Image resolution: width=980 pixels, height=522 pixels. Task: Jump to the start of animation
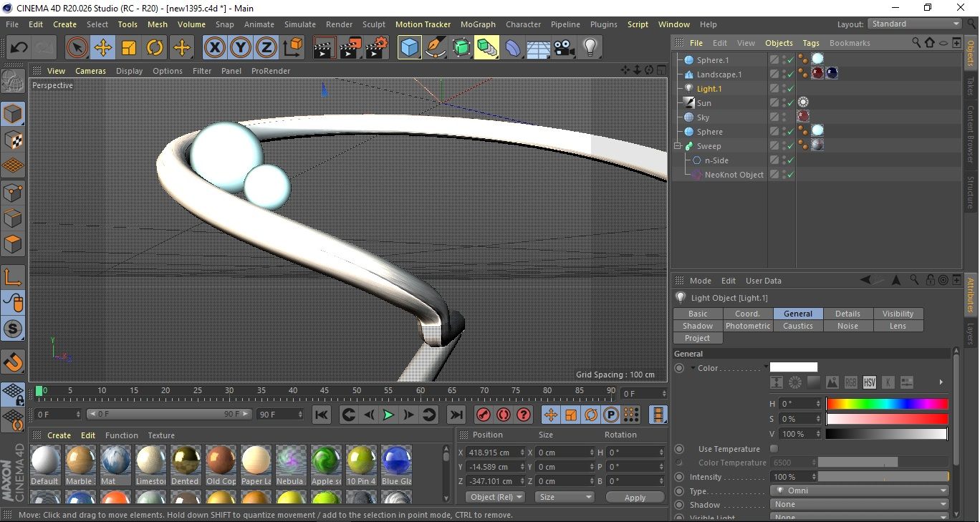pos(322,415)
